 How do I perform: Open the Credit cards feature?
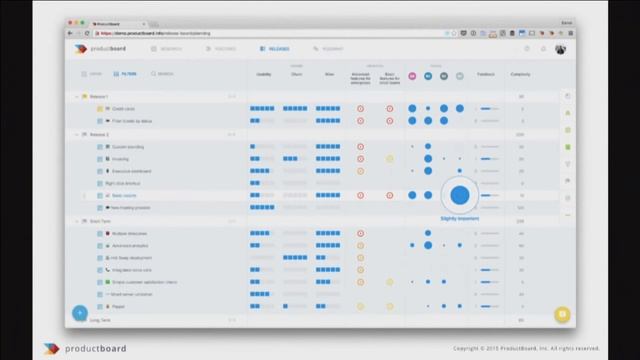[123, 109]
